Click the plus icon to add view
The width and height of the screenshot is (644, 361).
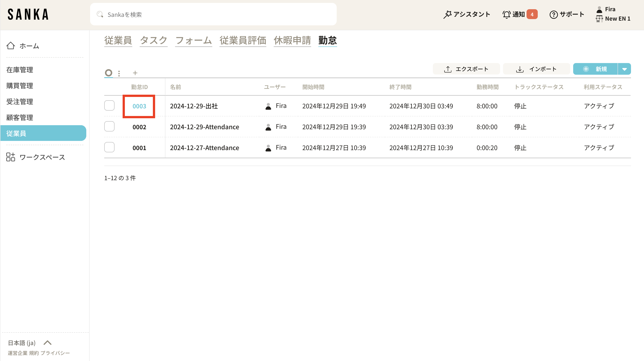[x=135, y=73]
